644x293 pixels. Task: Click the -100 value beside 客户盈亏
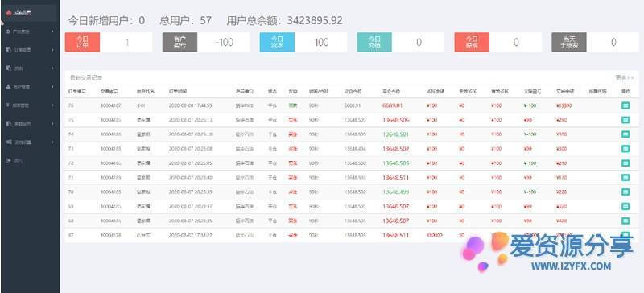pyautogui.click(x=224, y=42)
